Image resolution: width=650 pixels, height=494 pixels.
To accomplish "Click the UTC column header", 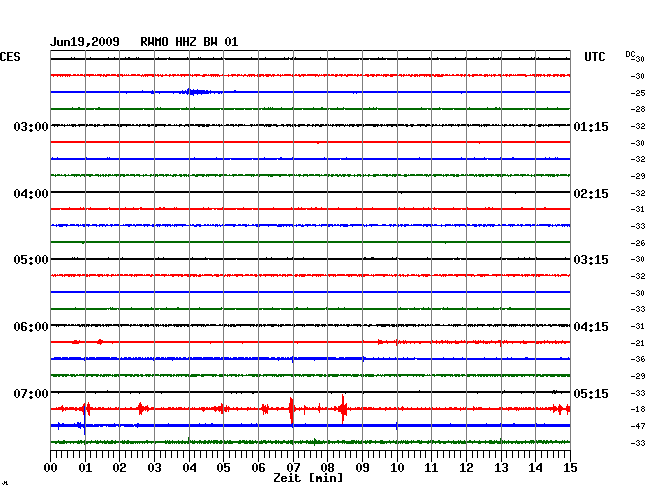I will coord(594,57).
